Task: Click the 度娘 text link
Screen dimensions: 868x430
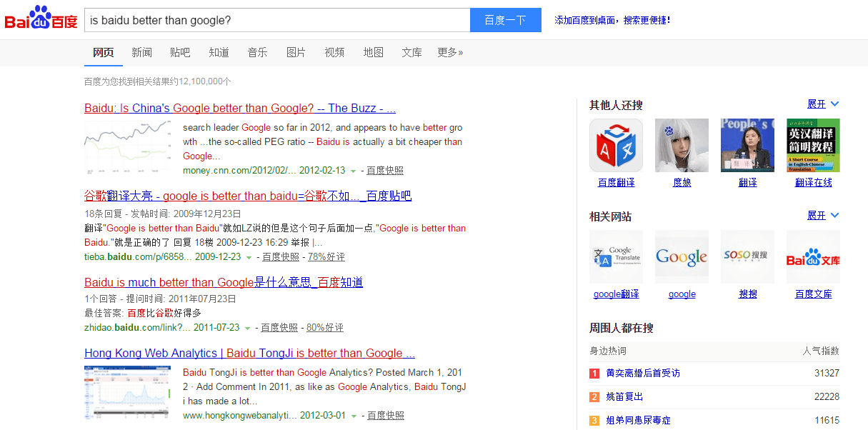Action: 682,183
